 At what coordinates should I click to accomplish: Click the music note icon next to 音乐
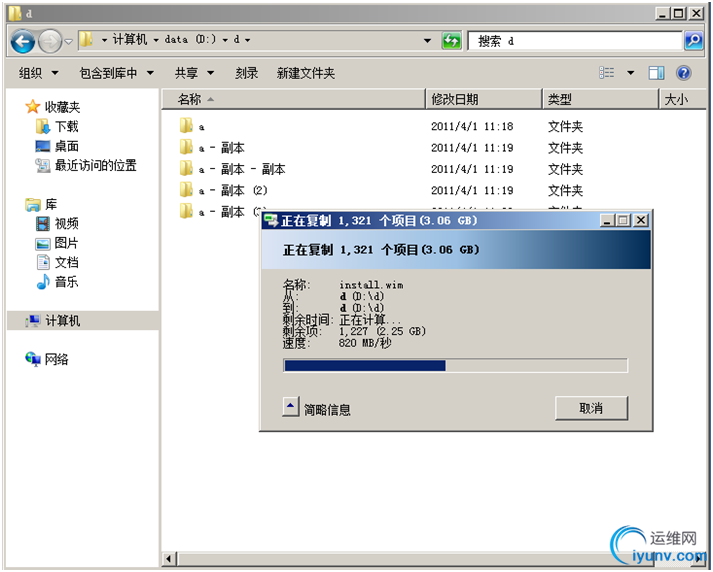click(43, 282)
